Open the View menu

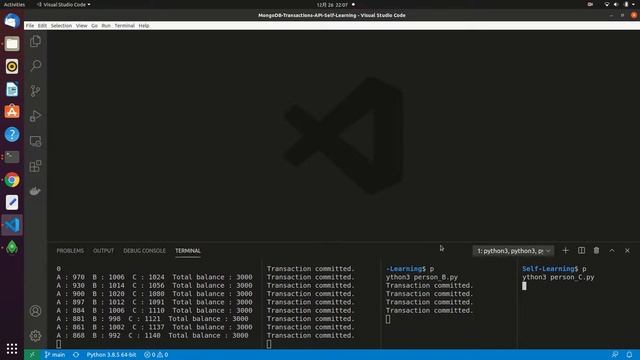(82, 25)
